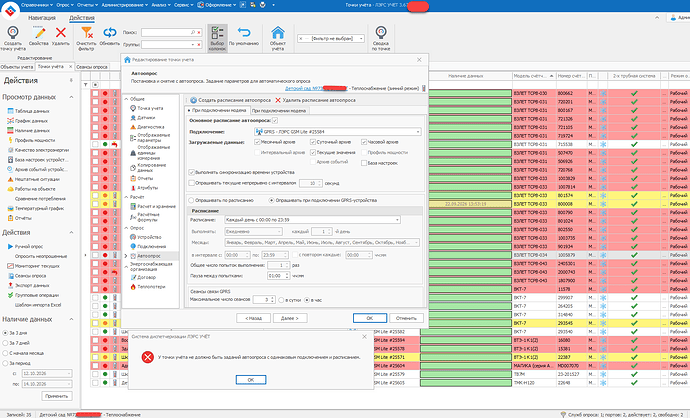Click Удалить расписание автоопроса
Viewport: 690px width, 418px height.
pyautogui.click(x=316, y=100)
